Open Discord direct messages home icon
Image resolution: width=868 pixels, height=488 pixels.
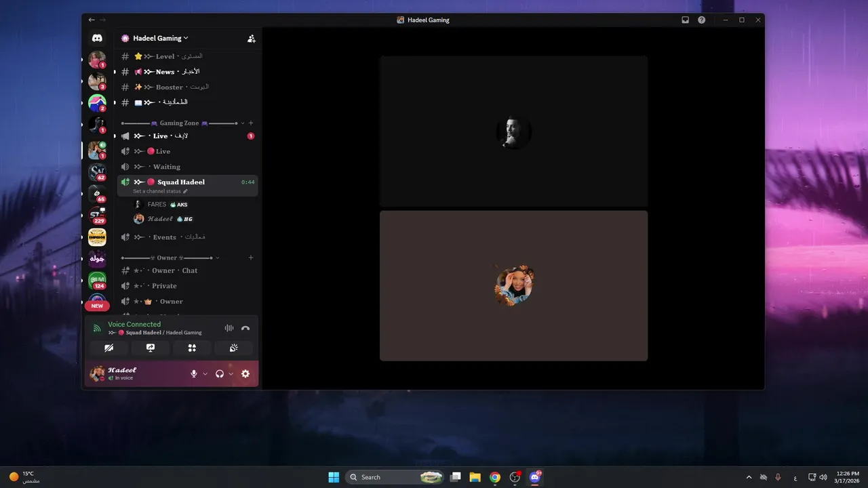coord(97,39)
